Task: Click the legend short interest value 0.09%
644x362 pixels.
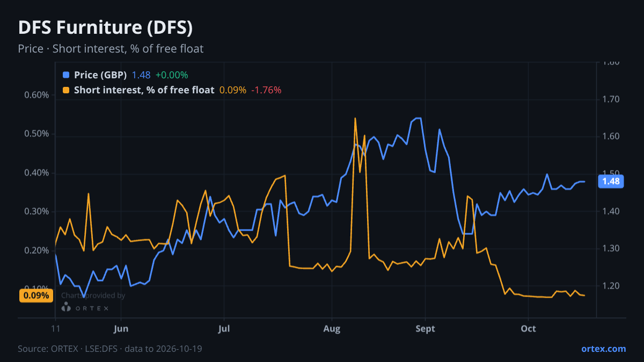Action: pyautogui.click(x=233, y=90)
